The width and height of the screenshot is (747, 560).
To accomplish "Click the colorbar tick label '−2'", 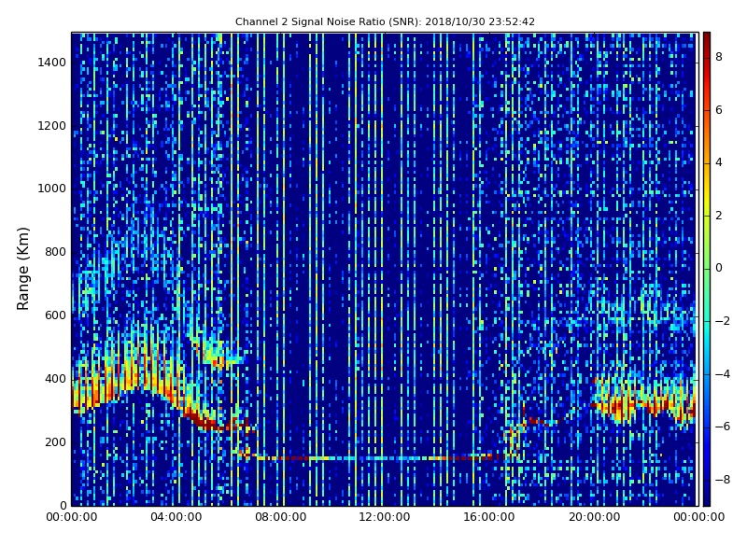I will click(x=723, y=321).
